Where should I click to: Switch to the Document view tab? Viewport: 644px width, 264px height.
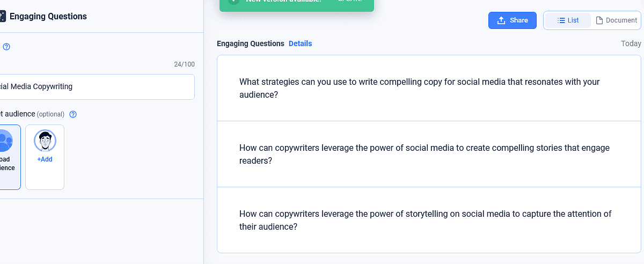click(616, 20)
